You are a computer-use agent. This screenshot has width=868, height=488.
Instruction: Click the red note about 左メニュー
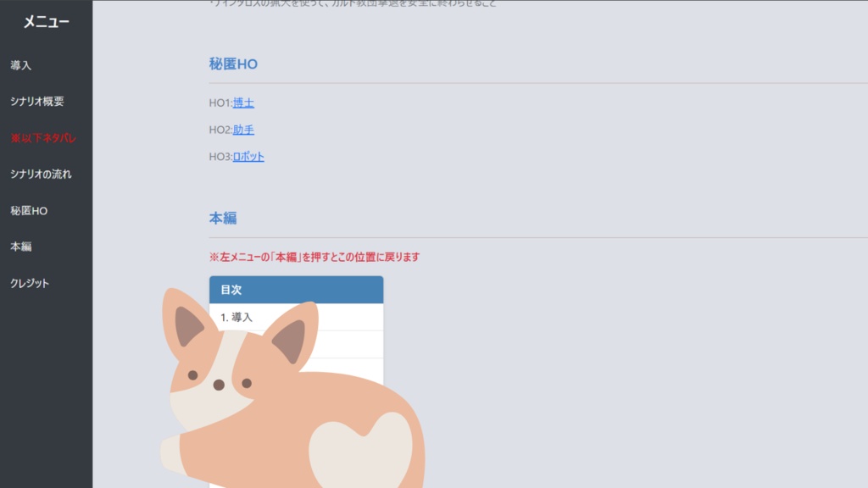click(x=314, y=257)
